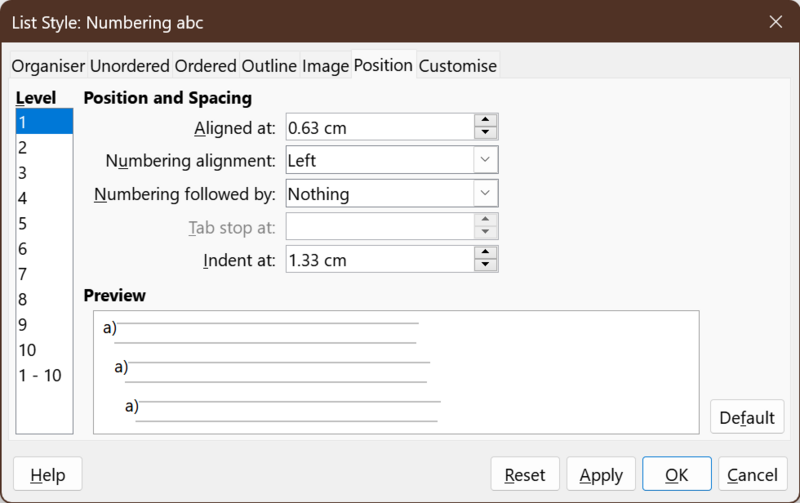Pick level 5 from the Level list

tap(44, 223)
